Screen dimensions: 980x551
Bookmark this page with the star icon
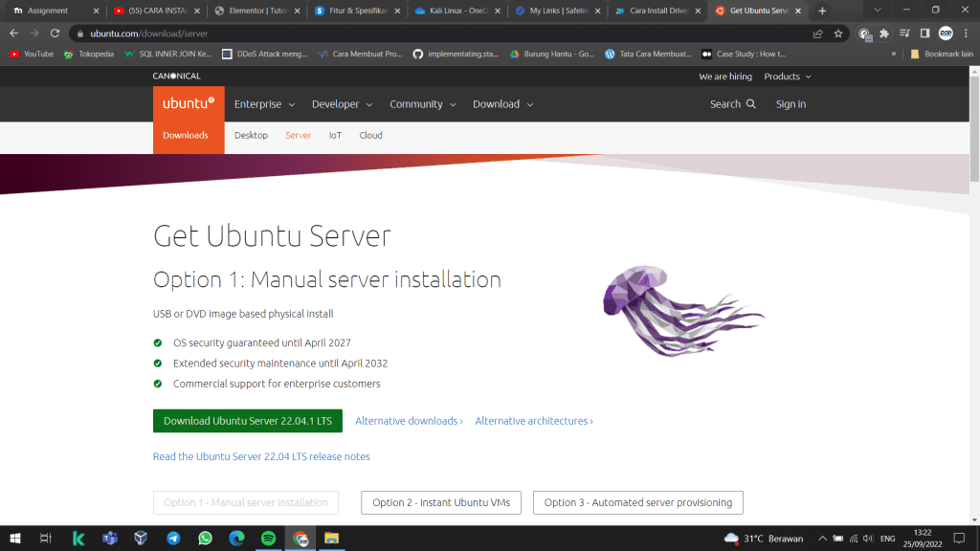click(x=838, y=33)
